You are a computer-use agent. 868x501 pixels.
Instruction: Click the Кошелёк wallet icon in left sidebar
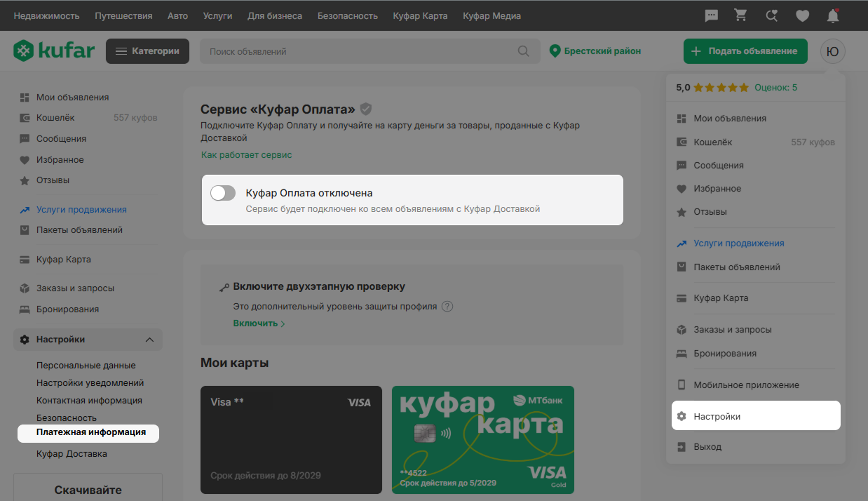(25, 118)
